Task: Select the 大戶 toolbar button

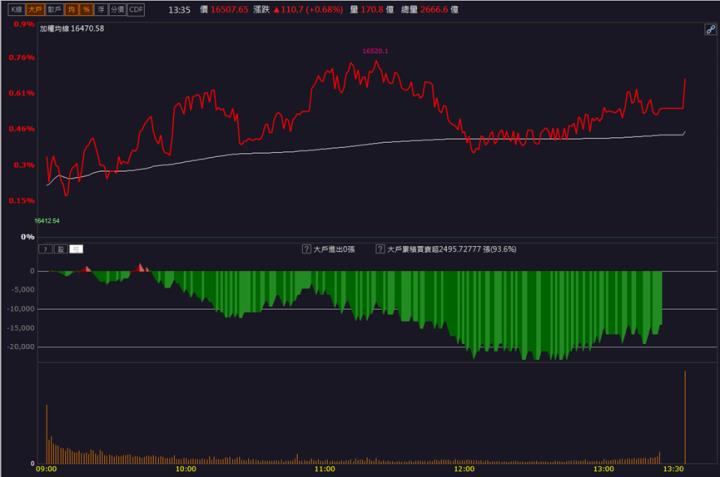Action: click(35, 9)
